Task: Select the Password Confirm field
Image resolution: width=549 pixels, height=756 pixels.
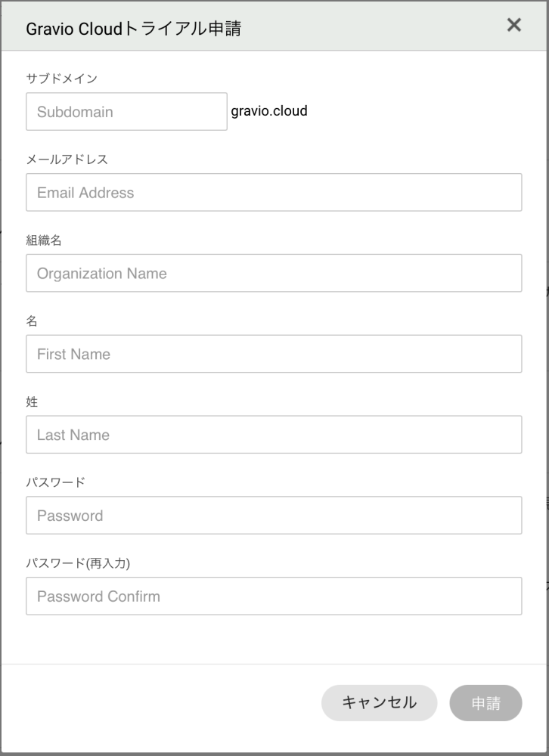Action: click(x=274, y=596)
